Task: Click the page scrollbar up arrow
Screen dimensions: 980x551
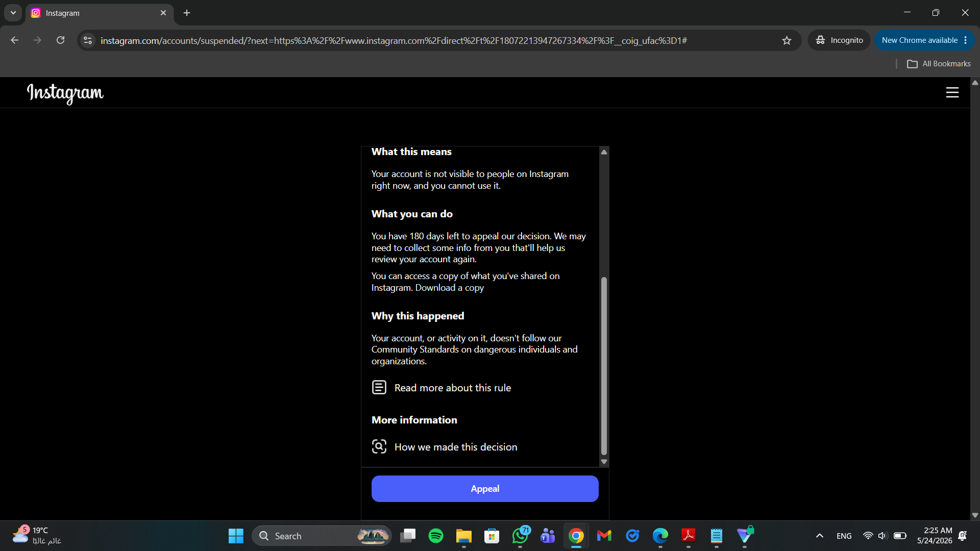Action: tap(975, 82)
